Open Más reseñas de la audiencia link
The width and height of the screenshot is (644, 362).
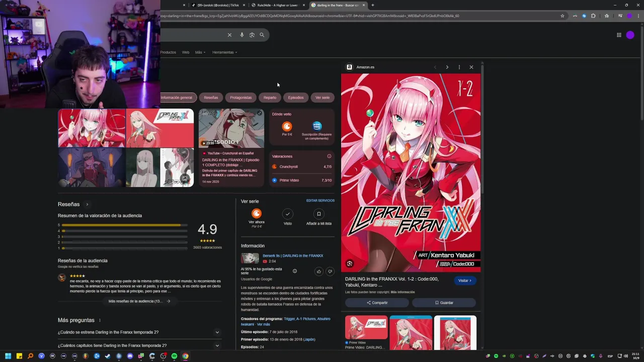(x=139, y=301)
